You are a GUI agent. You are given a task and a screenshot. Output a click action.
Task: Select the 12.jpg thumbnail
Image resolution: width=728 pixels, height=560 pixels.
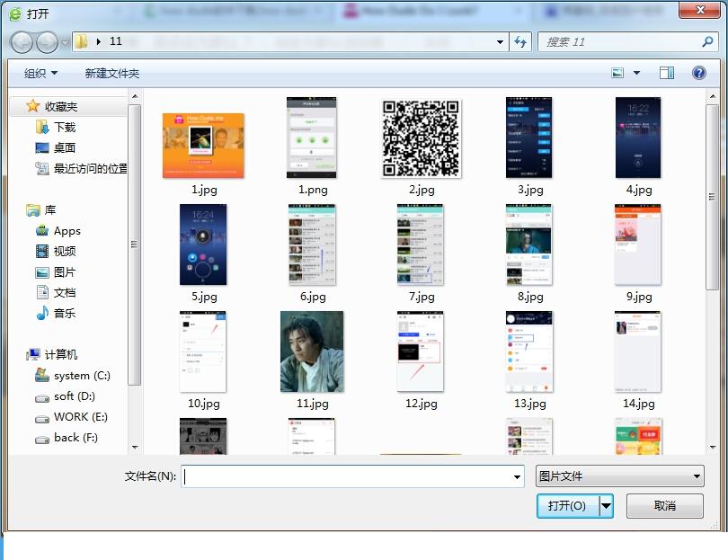(x=421, y=351)
